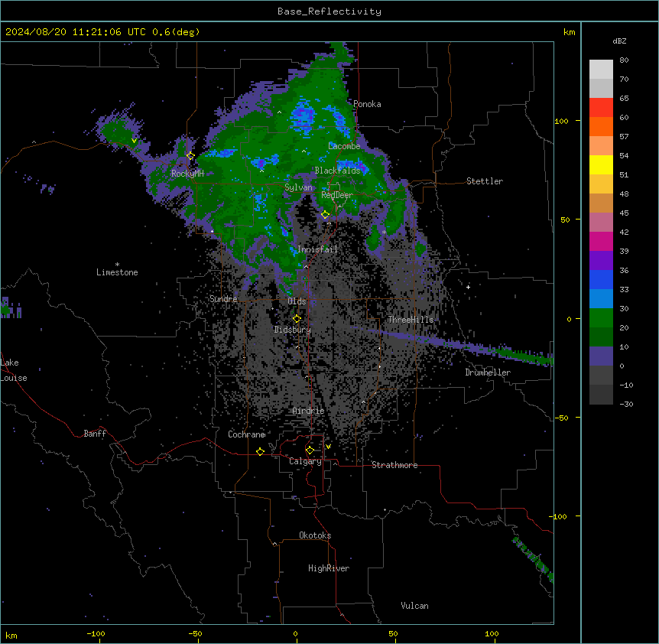Click the Lake Louise label
The height and width of the screenshot is (644, 659).
pyautogui.click(x=14, y=370)
